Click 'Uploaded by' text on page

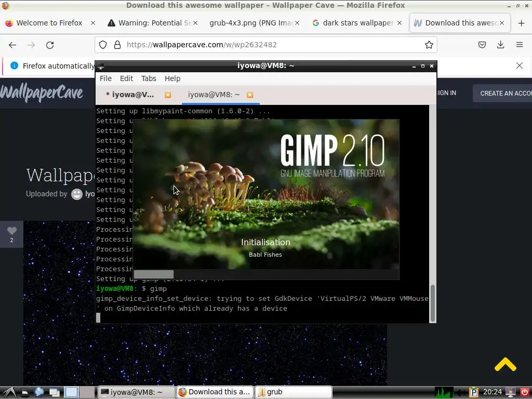coord(46,194)
